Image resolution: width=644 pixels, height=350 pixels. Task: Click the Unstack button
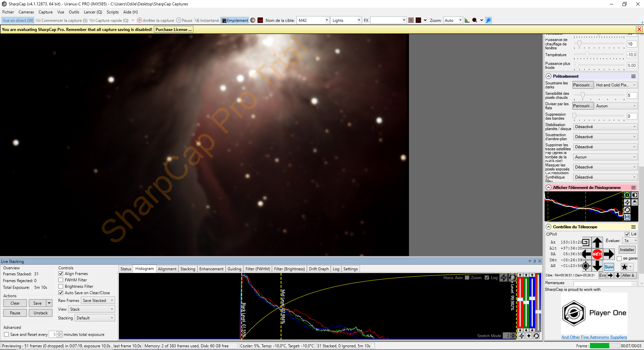(41, 313)
